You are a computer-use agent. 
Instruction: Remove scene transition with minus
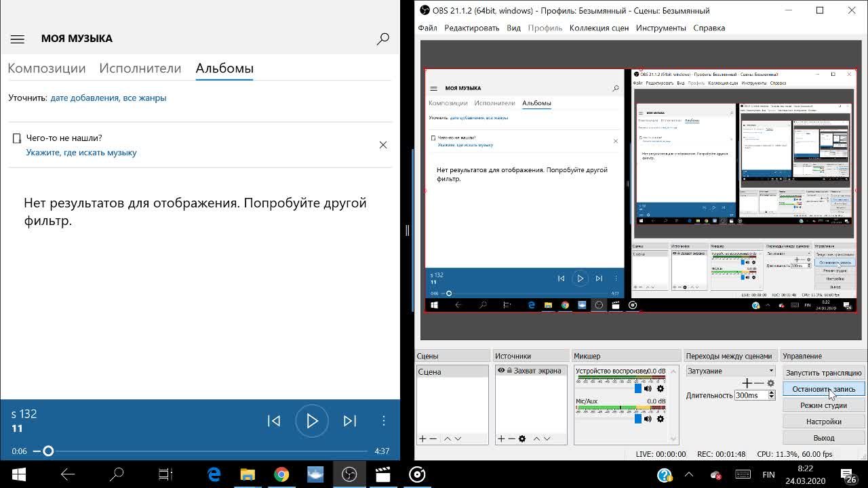(x=759, y=383)
